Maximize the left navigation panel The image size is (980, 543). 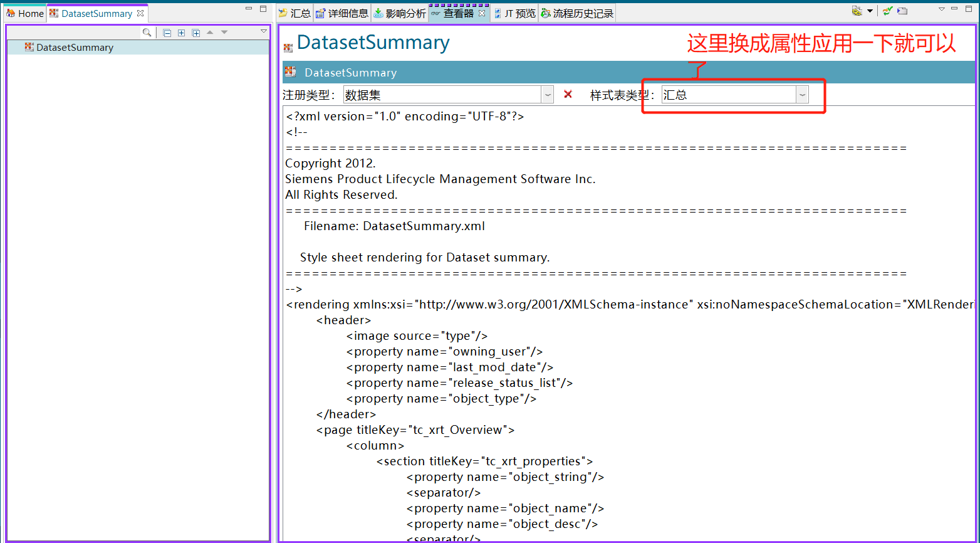263,9
